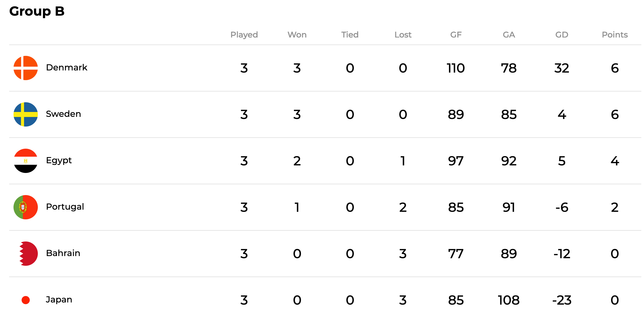
Task: Click the Portugal flag icon
Action: coord(26,207)
